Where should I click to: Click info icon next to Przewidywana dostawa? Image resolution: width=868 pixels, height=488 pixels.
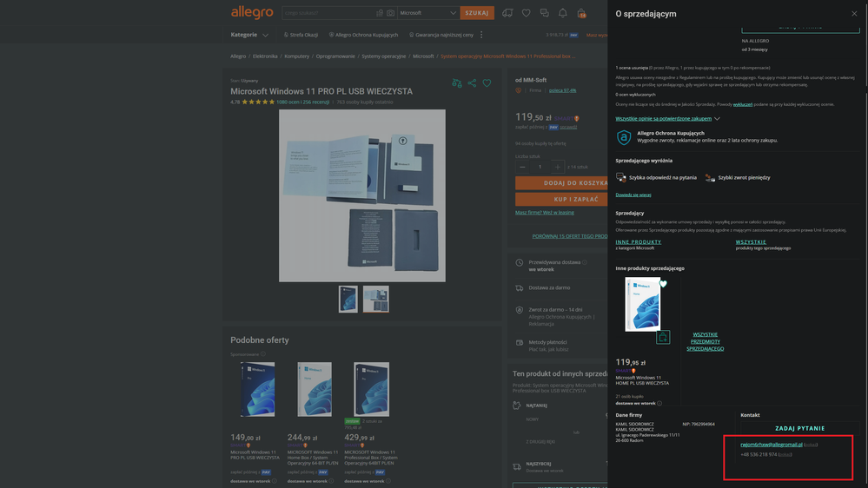tap(585, 262)
